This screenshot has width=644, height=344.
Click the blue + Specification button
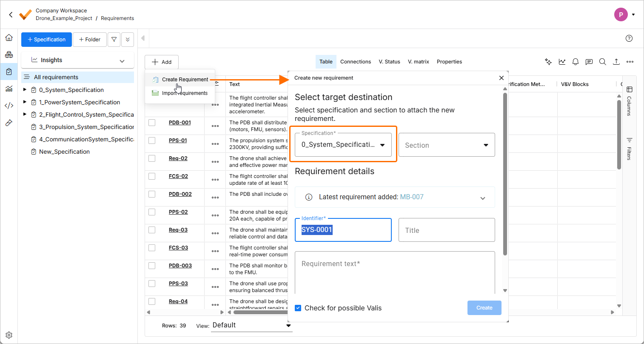pos(46,40)
